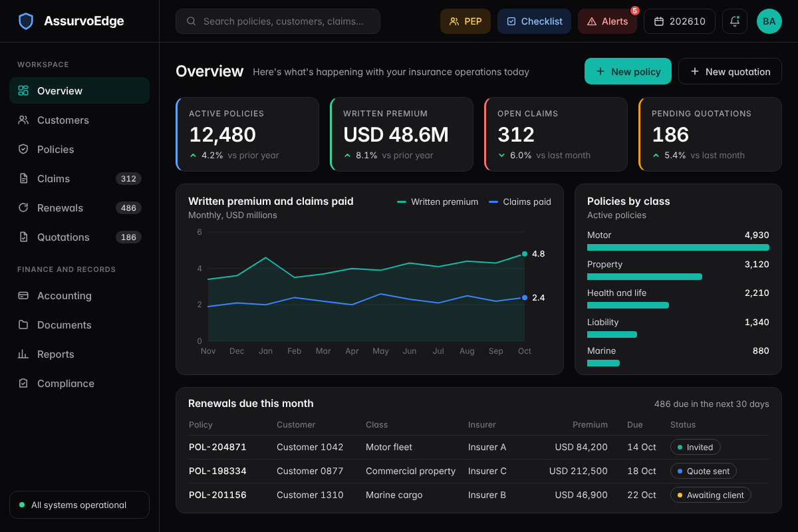Click the plus icon in New policy
This screenshot has height=532, width=798.
coord(600,71)
